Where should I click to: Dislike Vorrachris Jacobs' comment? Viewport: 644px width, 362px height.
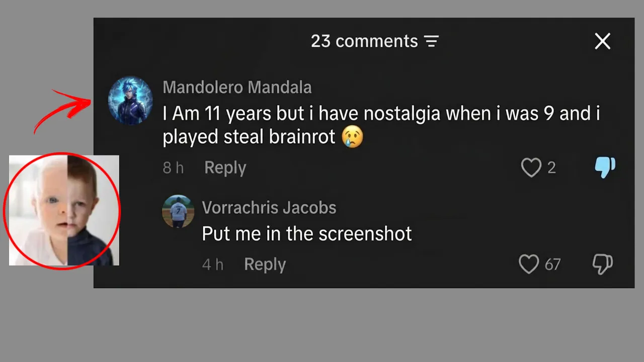[602, 264]
